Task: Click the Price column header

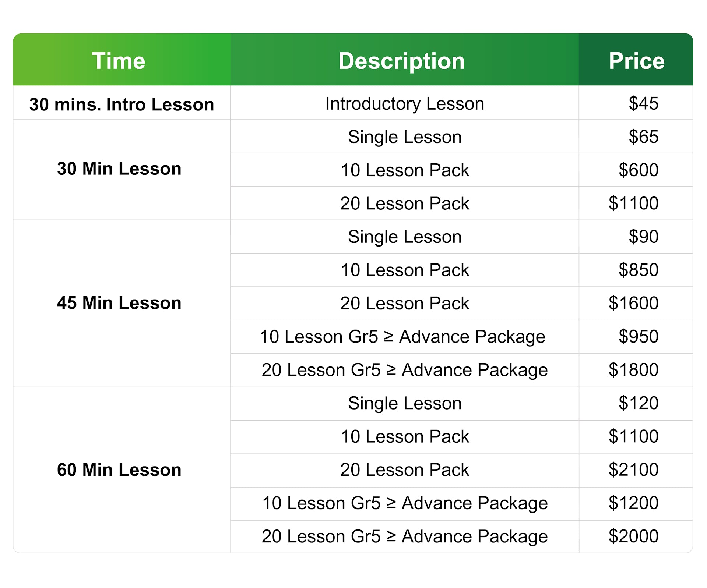Action: click(637, 61)
